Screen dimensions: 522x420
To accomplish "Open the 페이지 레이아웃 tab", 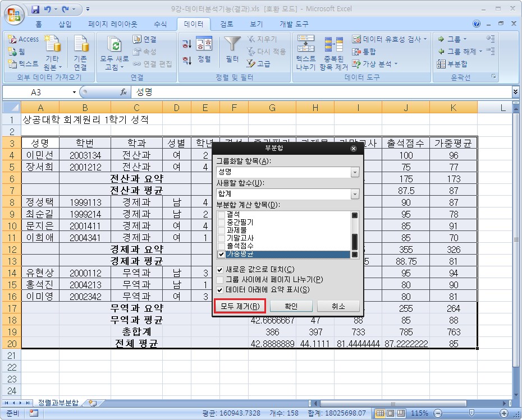I will (x=112, y=24).
